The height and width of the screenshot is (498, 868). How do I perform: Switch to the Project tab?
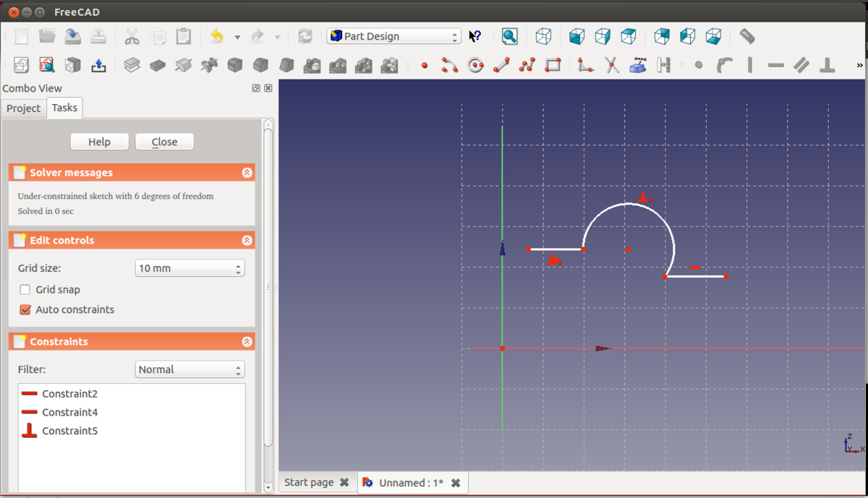pos(23,108)
